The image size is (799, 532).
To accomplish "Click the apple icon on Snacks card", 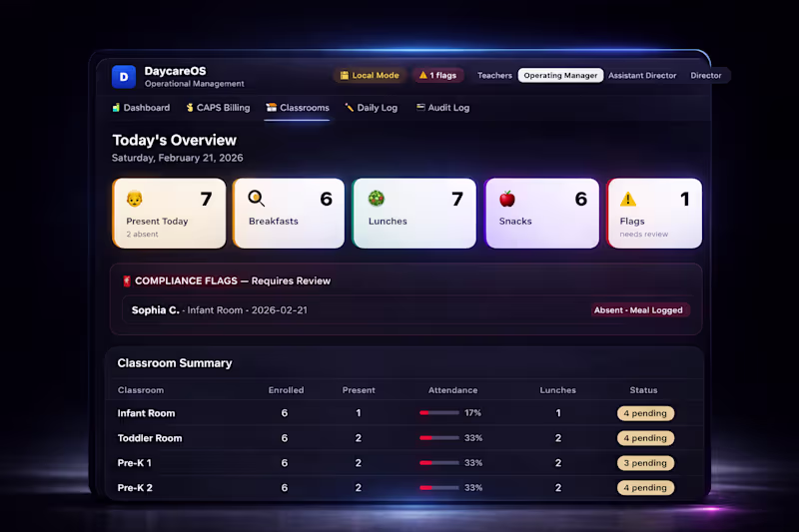I will point(507,199).
